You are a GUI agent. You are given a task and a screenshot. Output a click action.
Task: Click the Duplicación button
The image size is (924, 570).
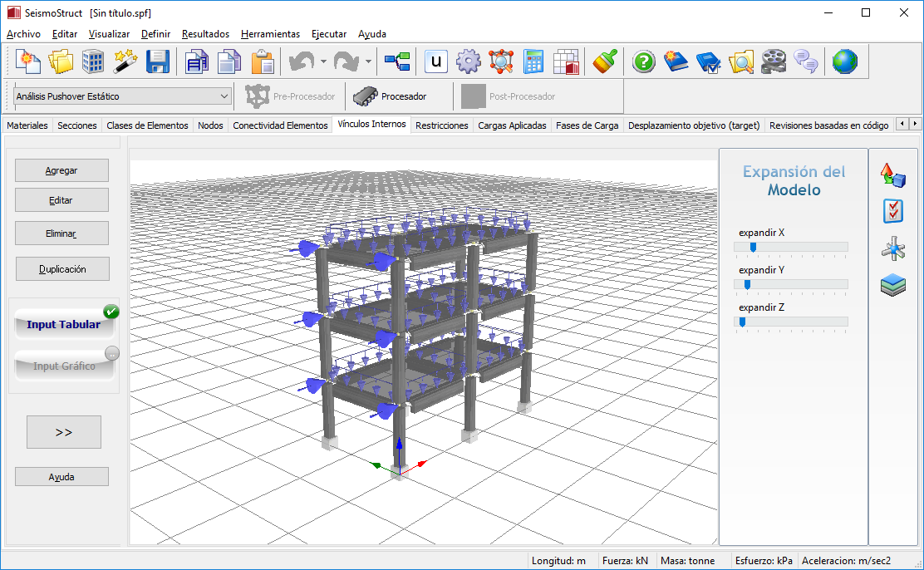[61, 269]
